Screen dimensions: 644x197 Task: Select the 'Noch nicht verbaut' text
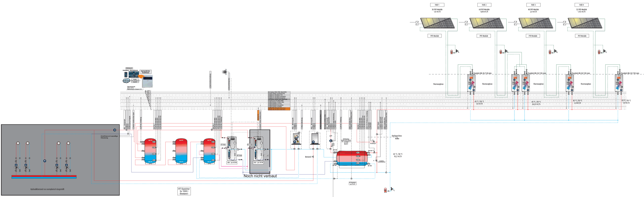[260, 176]
